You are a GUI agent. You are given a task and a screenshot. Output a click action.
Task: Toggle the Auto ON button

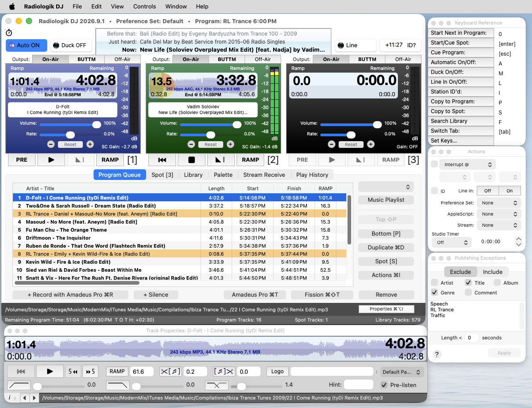coord(26,45)
